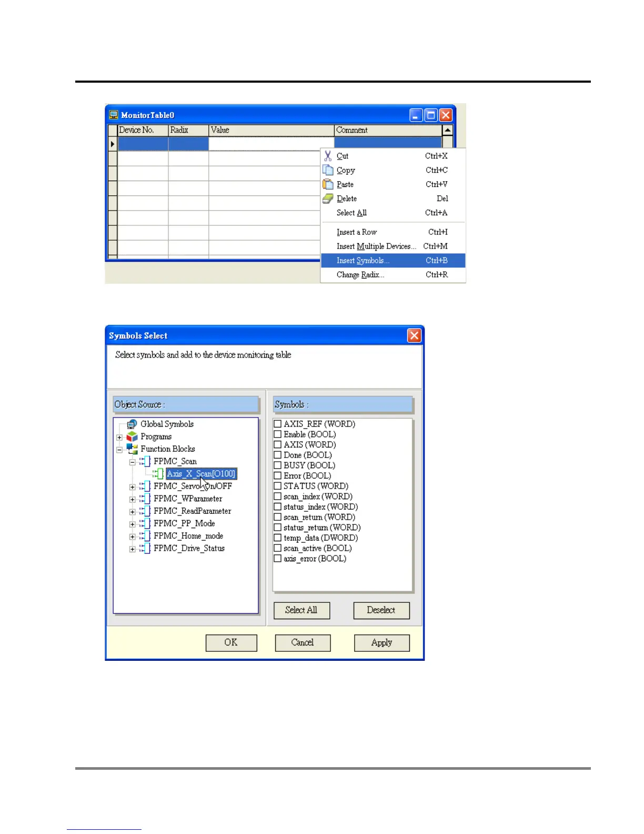Click the Cancel button
The image size is (644, 834).
[x=303, y=643]
